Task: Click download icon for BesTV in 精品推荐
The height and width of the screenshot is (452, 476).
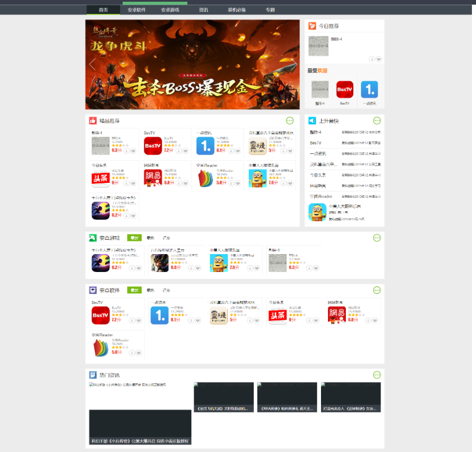Action: pos(179,151)
